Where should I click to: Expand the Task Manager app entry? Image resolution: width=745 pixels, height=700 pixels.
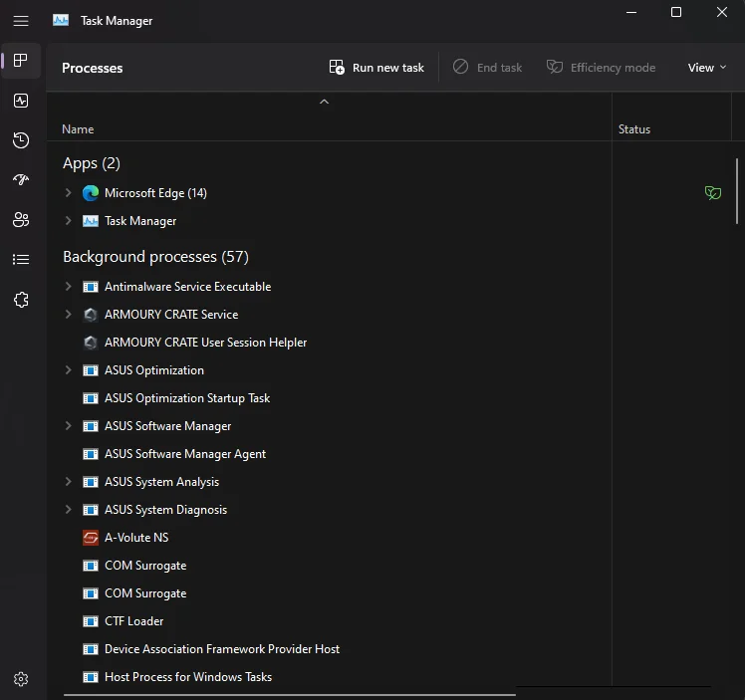pos(68,221)
